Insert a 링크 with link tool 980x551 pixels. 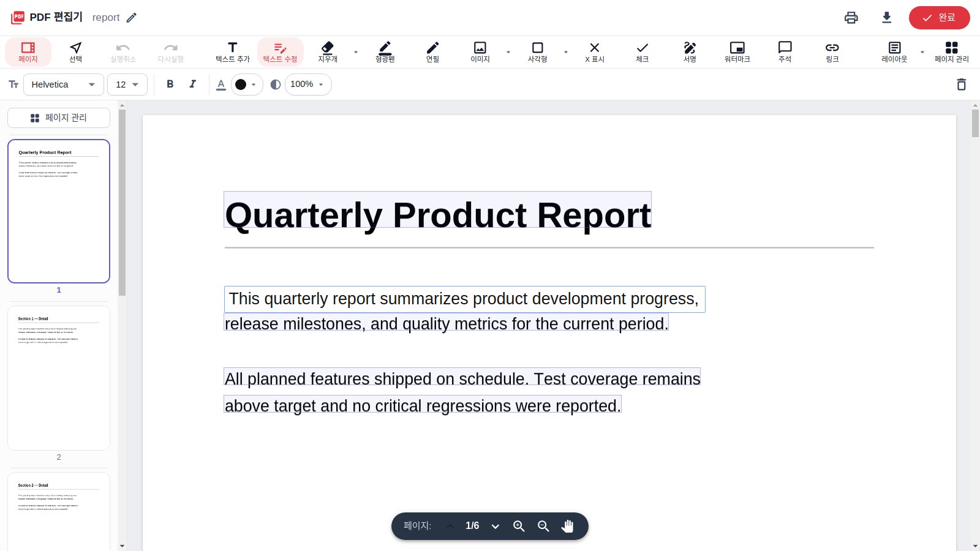832,51
